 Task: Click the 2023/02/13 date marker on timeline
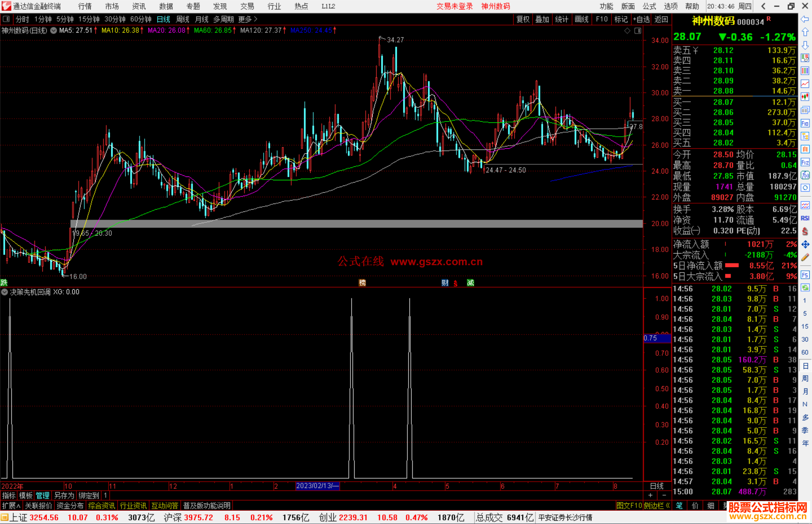tap(318, 486)
